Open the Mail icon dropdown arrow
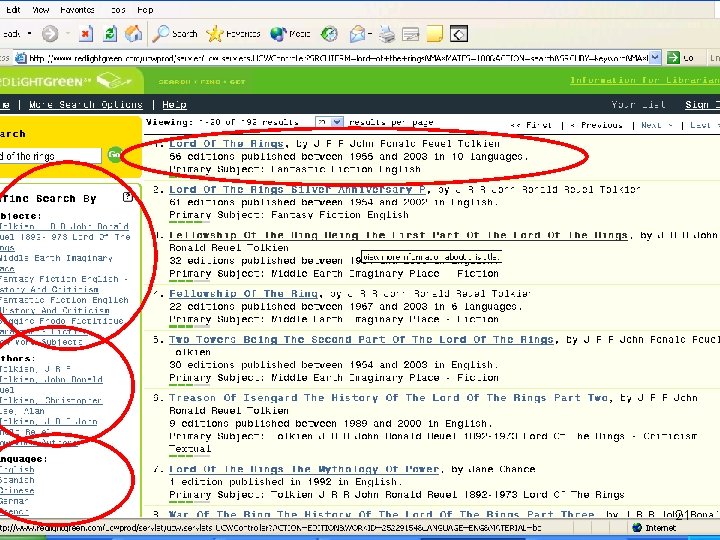Viewport: 720px width, 540px height. (370, 34)
